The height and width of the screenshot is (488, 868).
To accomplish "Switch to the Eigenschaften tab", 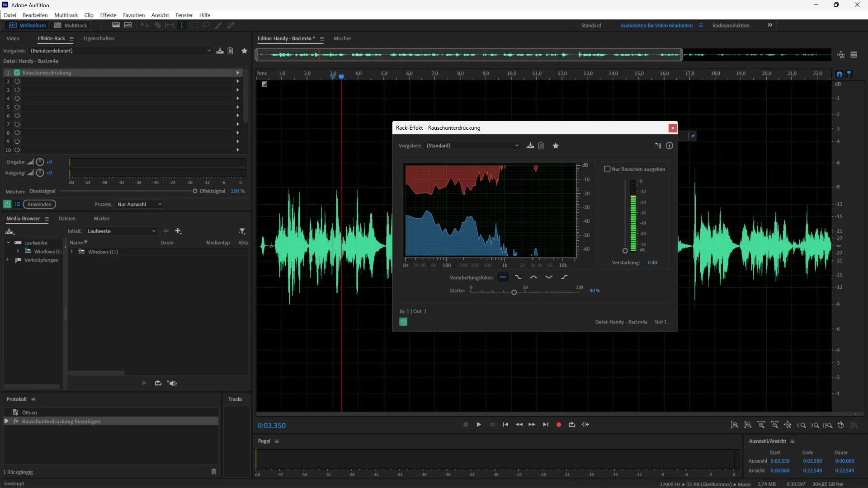I will tap(99, 38).
